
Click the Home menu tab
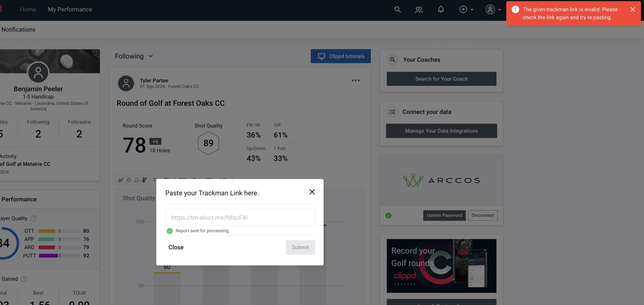coord(28,9)
